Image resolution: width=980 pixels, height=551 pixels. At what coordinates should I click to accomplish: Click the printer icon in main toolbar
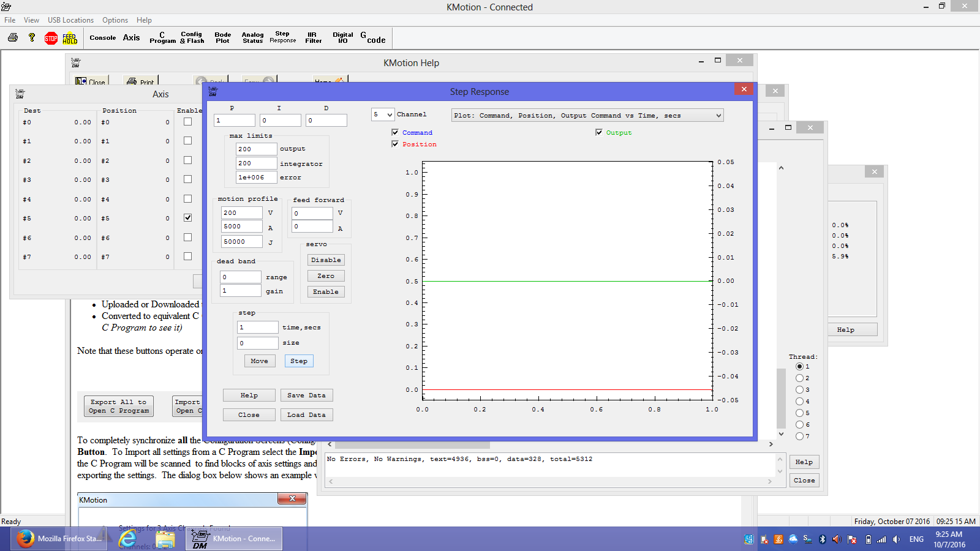(x=13, y=38)
